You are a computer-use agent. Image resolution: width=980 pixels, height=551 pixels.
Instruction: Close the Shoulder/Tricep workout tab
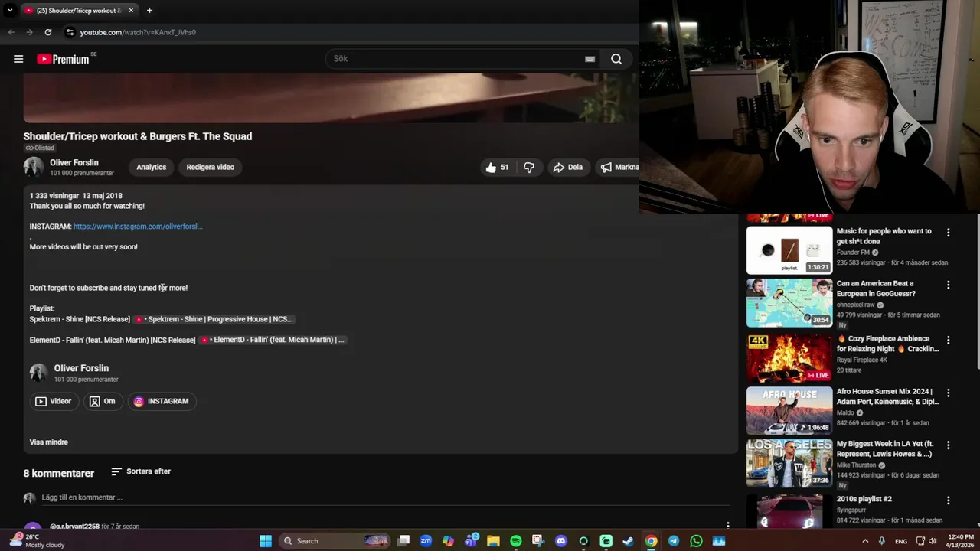(131, 11)
